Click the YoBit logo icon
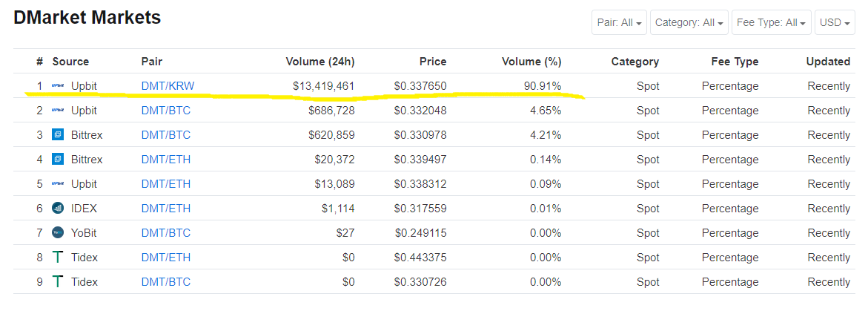Screen dimensions: 868x311 point(58,233)
